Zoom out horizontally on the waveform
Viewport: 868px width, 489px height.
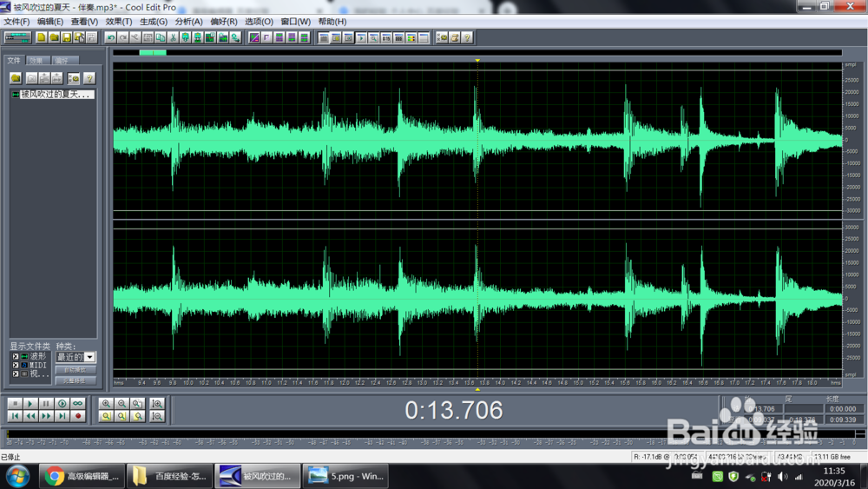pyautogui.click(x=122, y=404)
